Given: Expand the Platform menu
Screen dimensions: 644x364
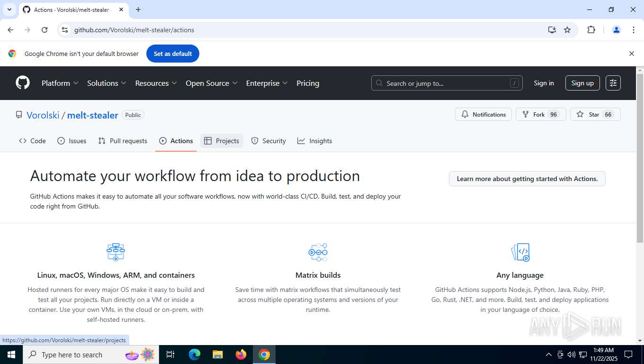Looking at the screenshot, I should tap(60, 83).
